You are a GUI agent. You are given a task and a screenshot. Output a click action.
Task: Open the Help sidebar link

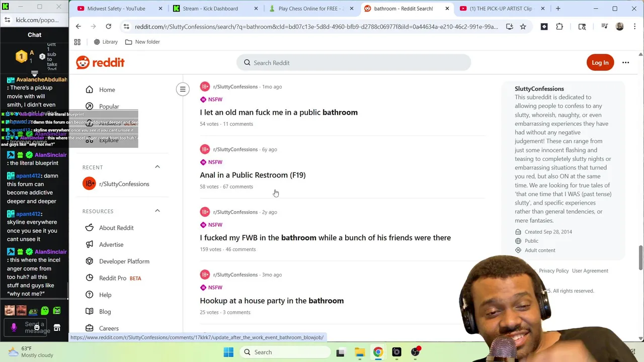coord(105,295)
